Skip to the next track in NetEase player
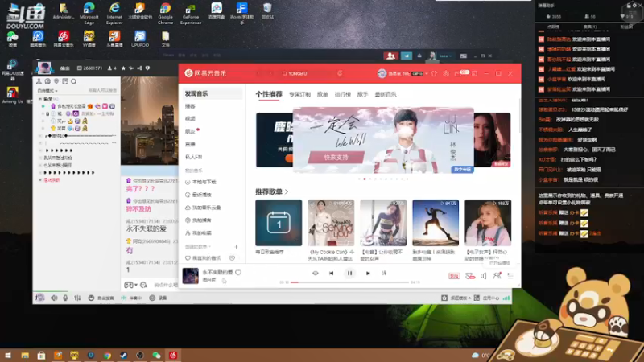 point(368,273)
